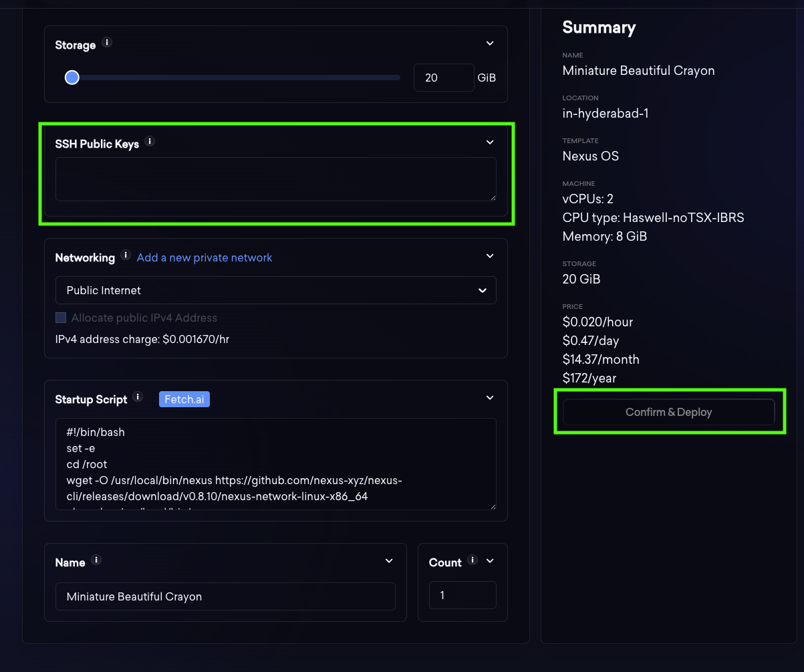Click the $0.020/hour price text
Image resolution: width=804 pixels, height=672 pixels.
597,322
